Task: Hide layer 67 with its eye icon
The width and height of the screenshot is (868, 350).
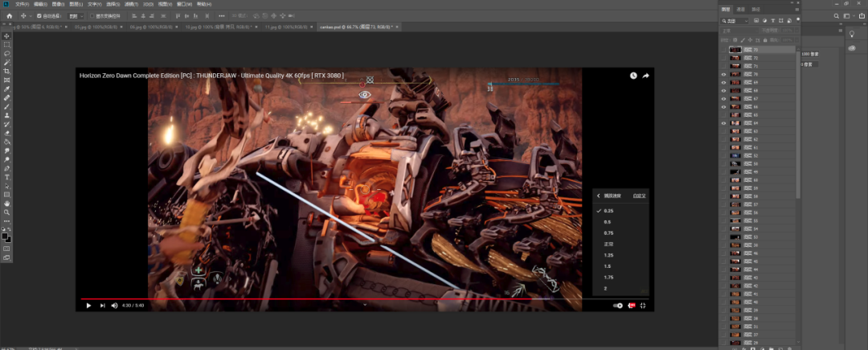Action: tap(723, 99)
